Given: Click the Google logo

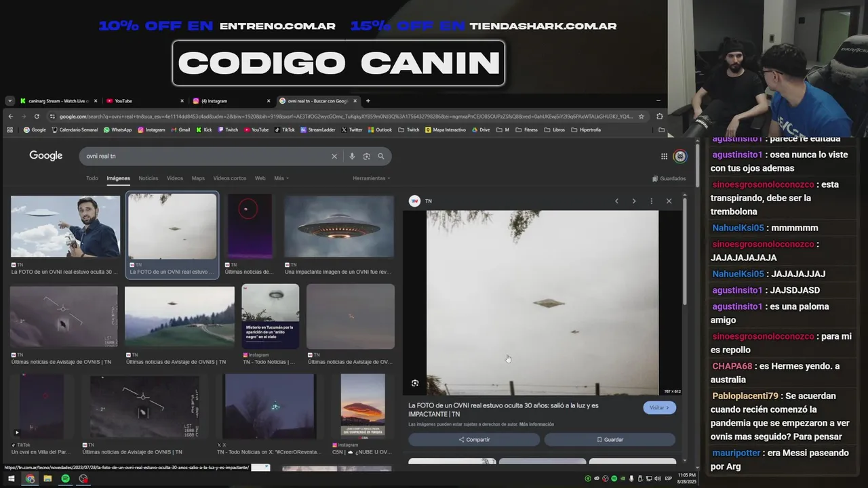Looking at the screenshot, I should click(46, 156).
